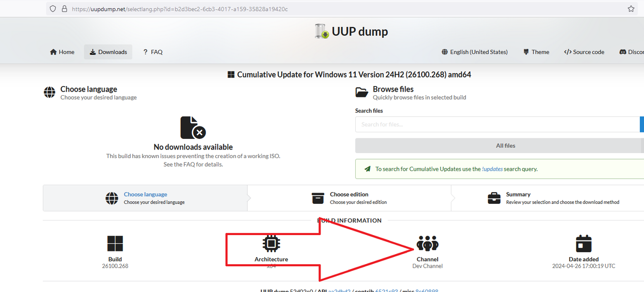
Task: Click the build number 26100.268 under Build
Action: pos(115,266)
